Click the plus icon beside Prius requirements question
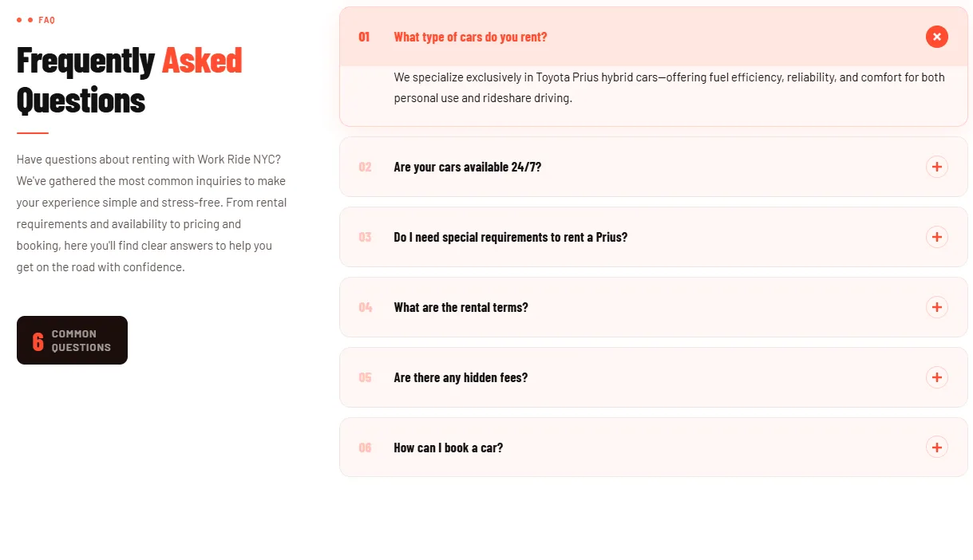 [x=937, y=237]
